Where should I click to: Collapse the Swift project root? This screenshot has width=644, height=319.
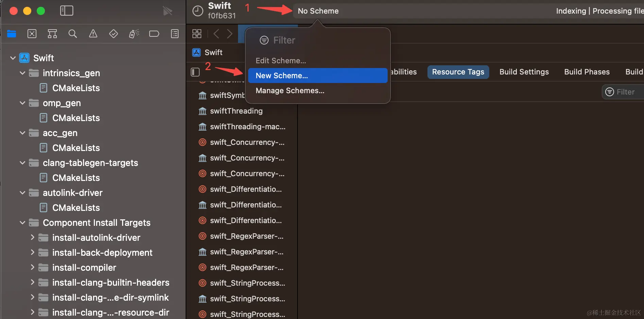[x=13, y=58]
